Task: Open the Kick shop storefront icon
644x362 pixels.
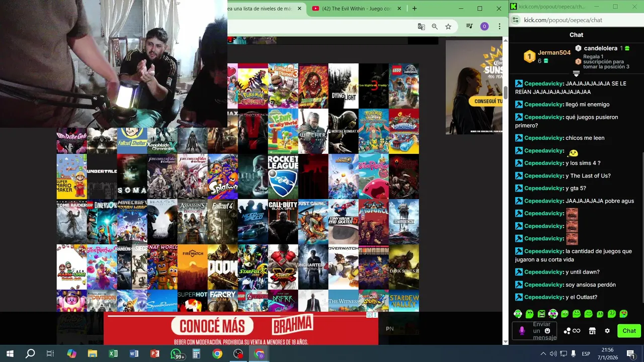Action: (592, 331)
